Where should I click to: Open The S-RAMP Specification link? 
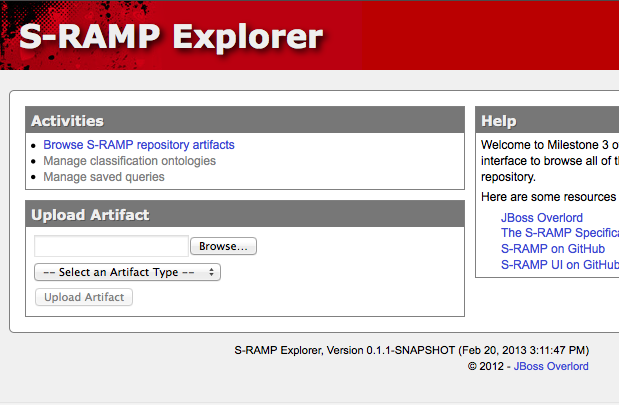pos(560,233)
